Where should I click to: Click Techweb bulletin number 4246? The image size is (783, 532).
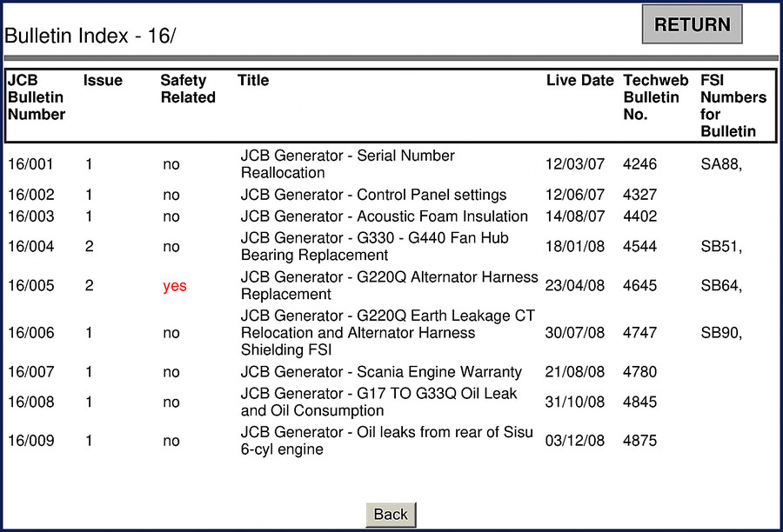639,164
